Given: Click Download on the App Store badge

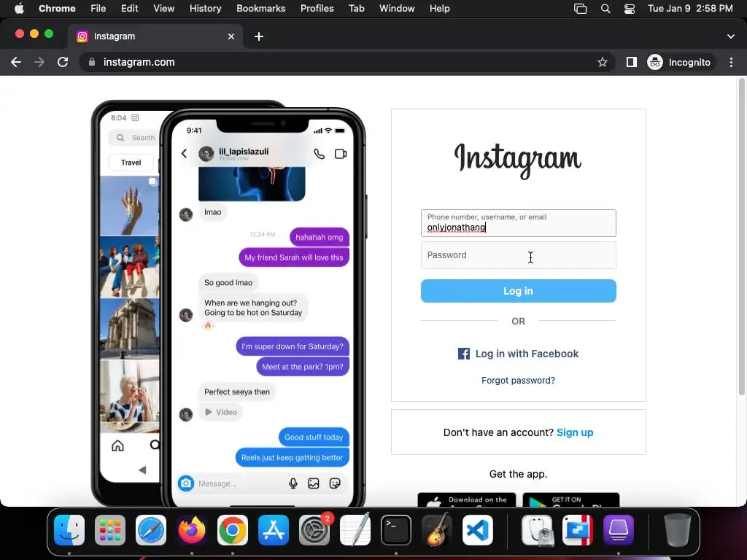Looking at the screenshot, I should coord(466,499).
